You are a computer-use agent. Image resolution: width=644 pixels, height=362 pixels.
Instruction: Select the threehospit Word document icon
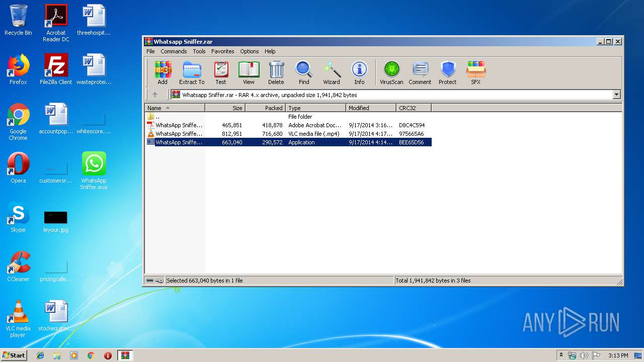click(94, 20)
